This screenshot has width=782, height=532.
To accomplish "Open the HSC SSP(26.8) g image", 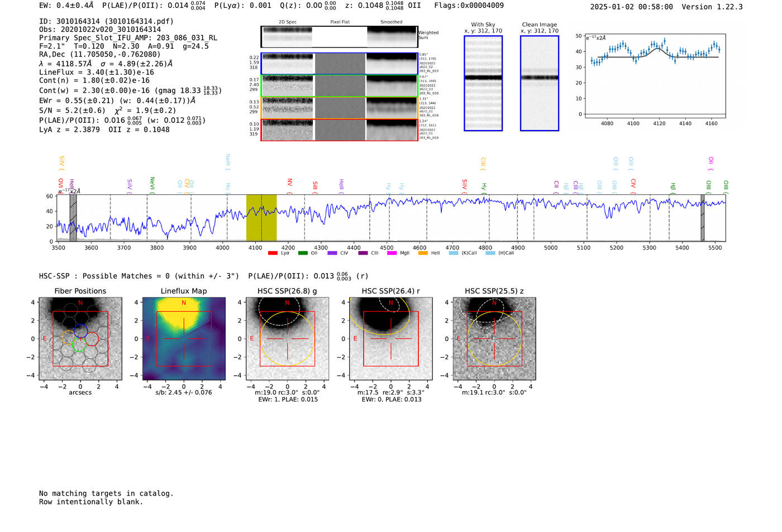I will 287,339.
